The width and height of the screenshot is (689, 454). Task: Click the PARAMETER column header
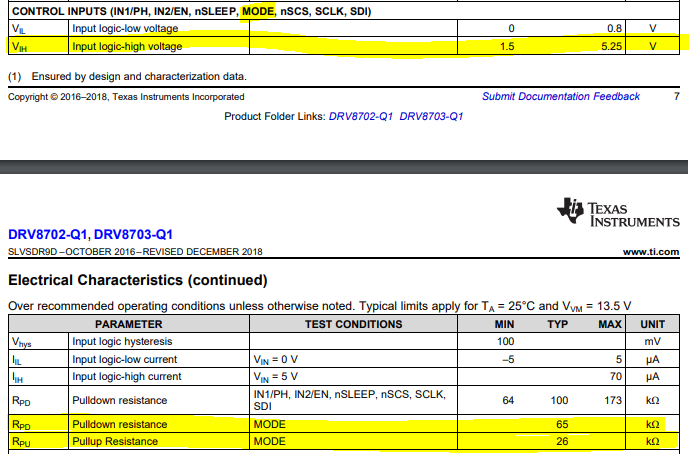point(128,324)
